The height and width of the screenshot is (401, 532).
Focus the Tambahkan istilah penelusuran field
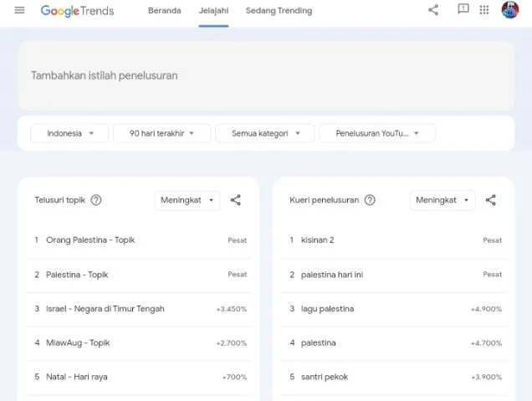pos(266,75)
